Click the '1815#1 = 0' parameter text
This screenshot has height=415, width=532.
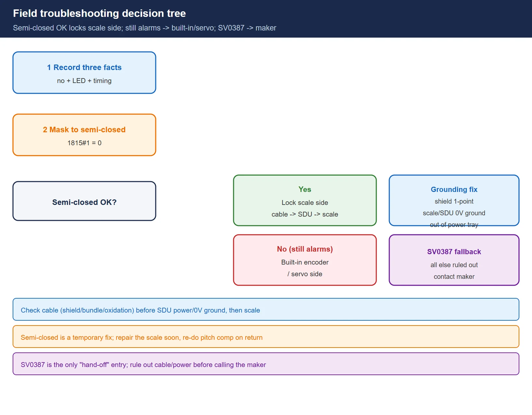click(x=84, y=143)
